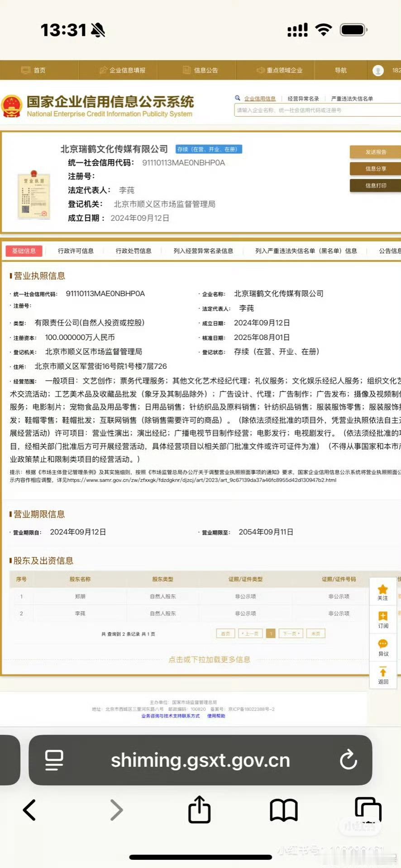
Task: Select the 企业信用信息 search category
Action: click(x=260, y=99)
